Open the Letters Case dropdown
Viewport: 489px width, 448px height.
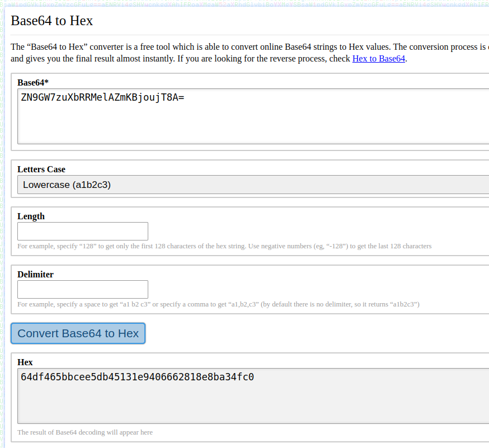point(253,185)
